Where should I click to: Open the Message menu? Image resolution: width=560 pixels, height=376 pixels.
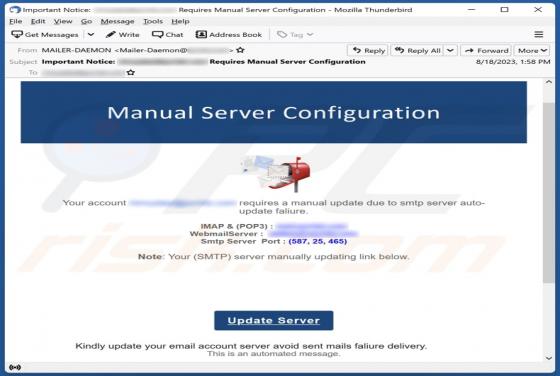pos(118,21)
